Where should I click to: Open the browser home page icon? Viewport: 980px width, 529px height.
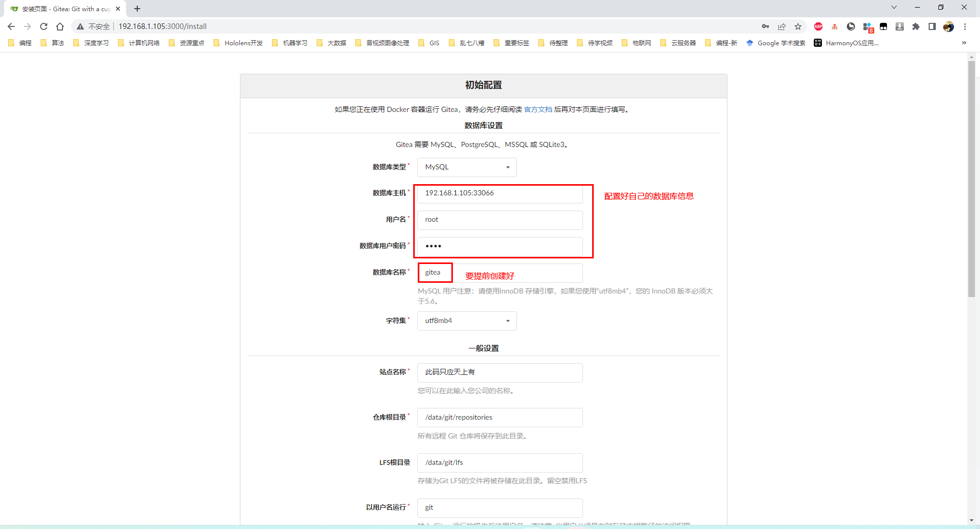click(60, 26)
